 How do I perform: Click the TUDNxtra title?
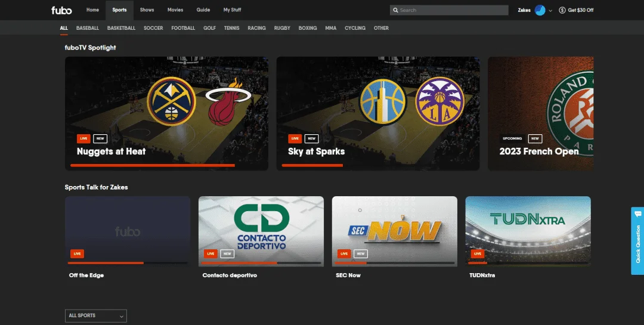click(x=482, y=276)
